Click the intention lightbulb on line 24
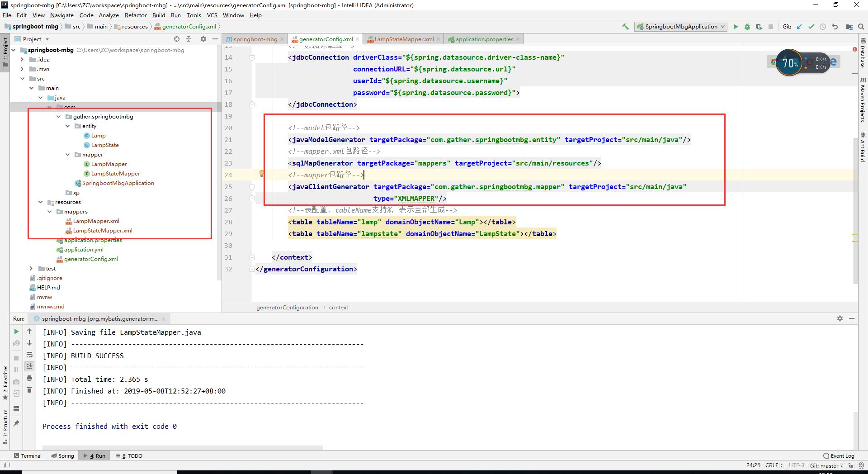This screenshot has height=474, width=868. click(261, 174)
